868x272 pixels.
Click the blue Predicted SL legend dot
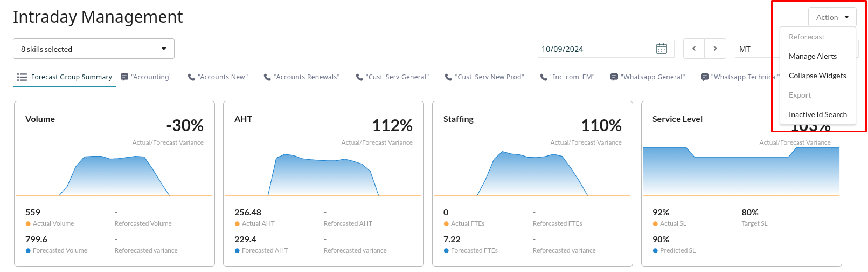pos(655,250)
